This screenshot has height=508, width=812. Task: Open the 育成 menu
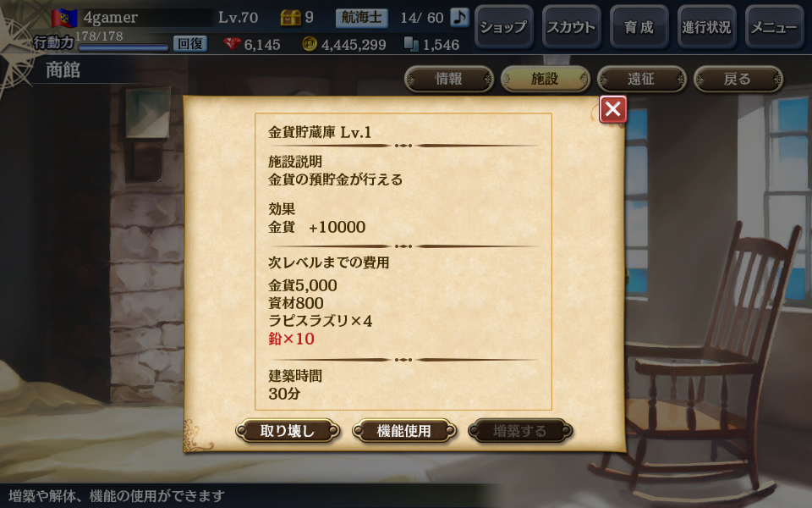(639, 27)
